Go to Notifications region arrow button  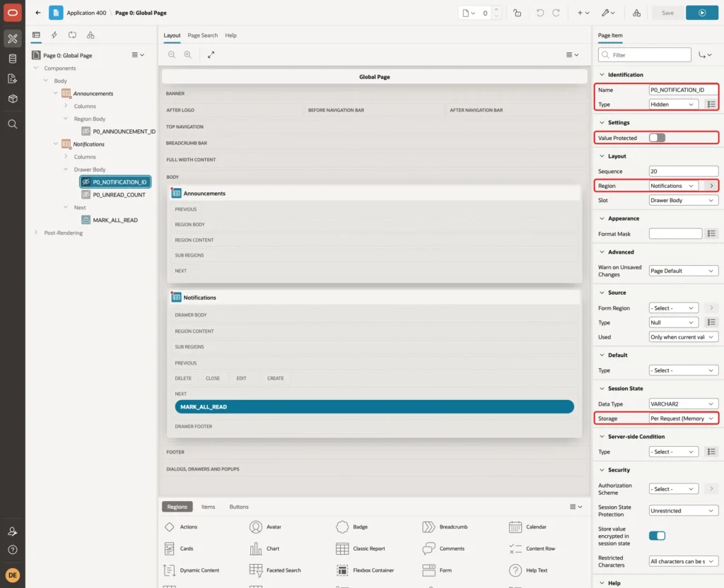711,186
